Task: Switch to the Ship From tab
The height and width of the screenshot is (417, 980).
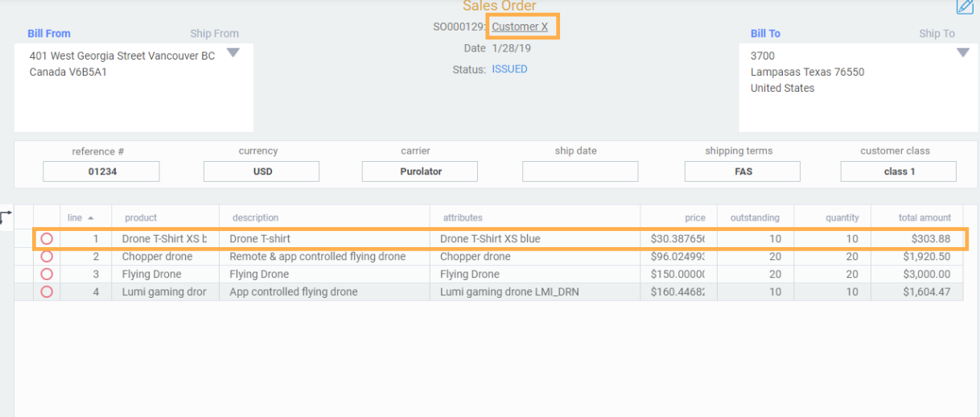Action: click(x=214, y=34)
